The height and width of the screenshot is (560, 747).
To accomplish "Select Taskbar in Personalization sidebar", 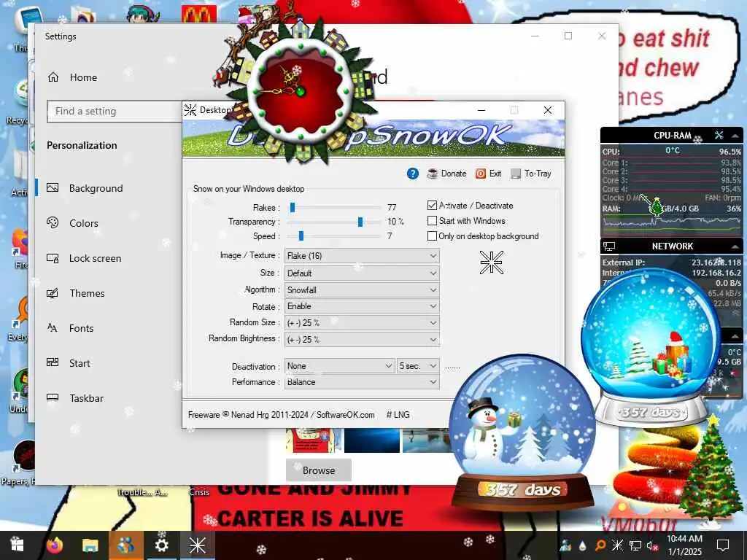I will pos(86,398).
